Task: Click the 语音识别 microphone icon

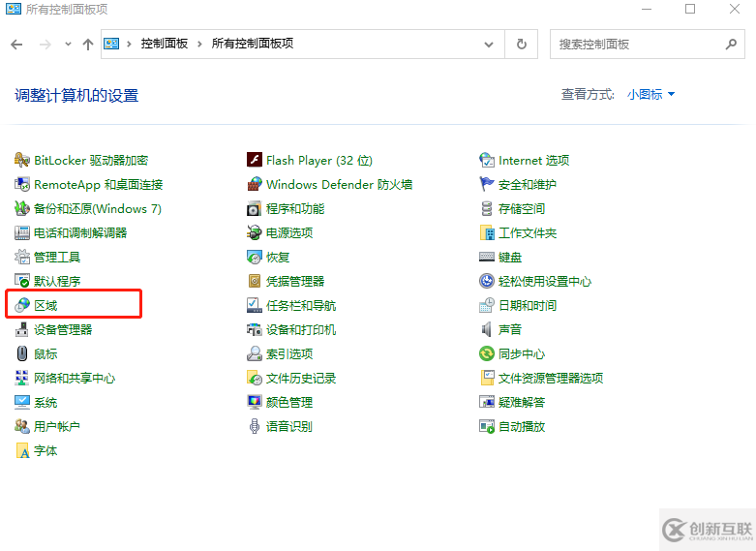Action: pyautogui.click(x=254, y=426)
